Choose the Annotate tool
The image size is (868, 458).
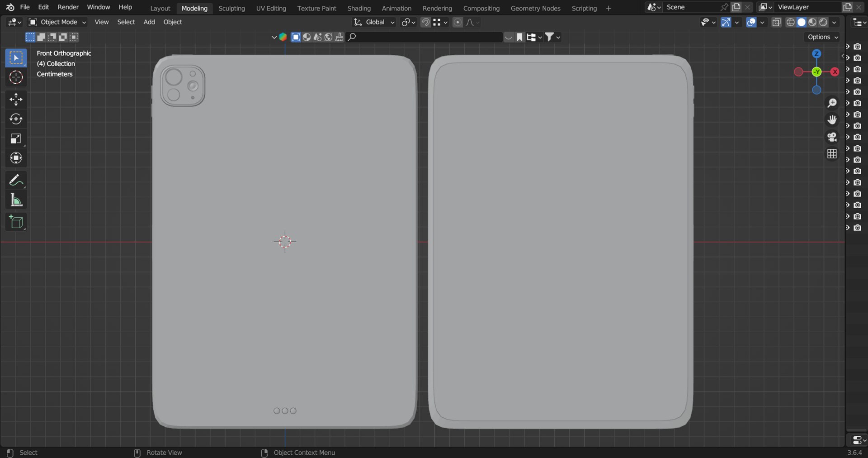tap(16, 180)
